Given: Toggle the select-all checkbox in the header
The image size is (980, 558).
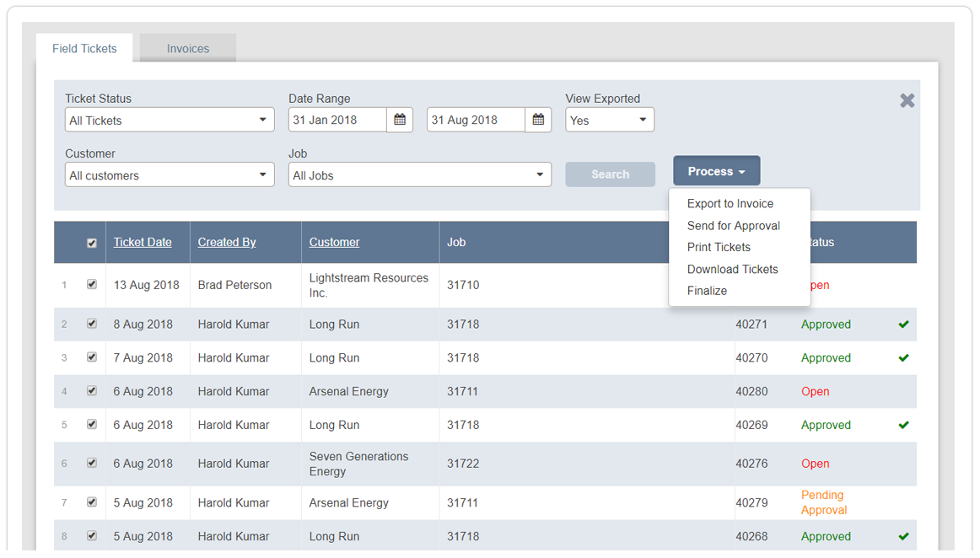Looking at the screenshot, I should pyautogui.click(x=92, y=242).
